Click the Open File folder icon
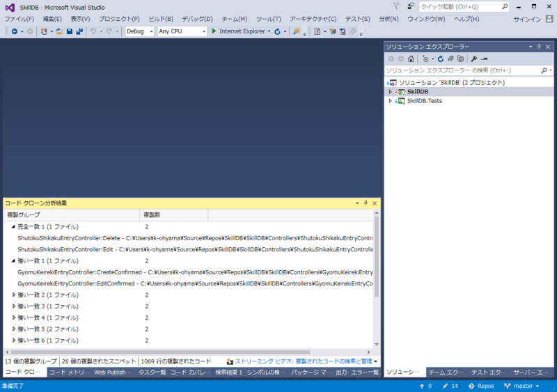Image resolution: width=557 pixels, height=392 pixels. (x=59, y=31)
